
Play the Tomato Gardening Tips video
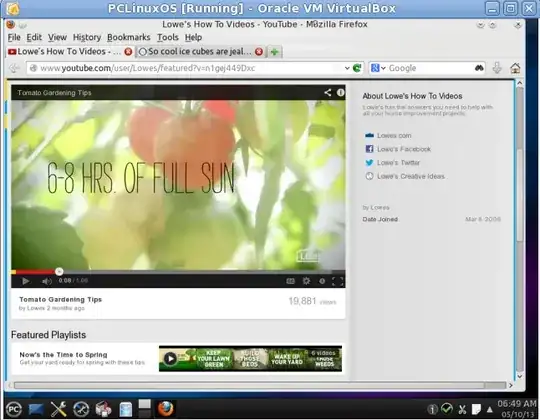[x=25, y=281]
